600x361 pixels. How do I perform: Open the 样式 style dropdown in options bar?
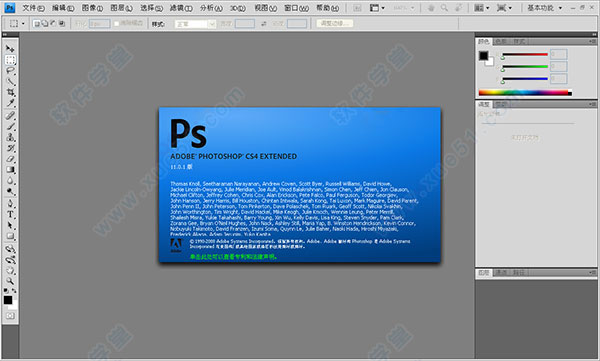click(195, 24)
